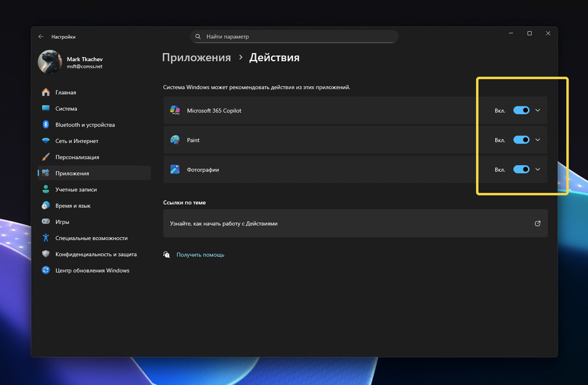Focus the Найти параметр search field

click(x=295, y=36)
